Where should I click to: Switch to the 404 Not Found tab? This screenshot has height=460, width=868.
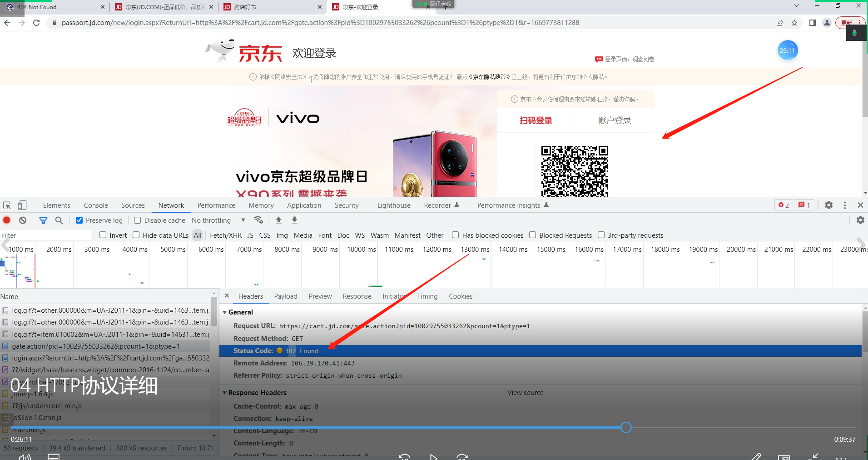[55, 7]
